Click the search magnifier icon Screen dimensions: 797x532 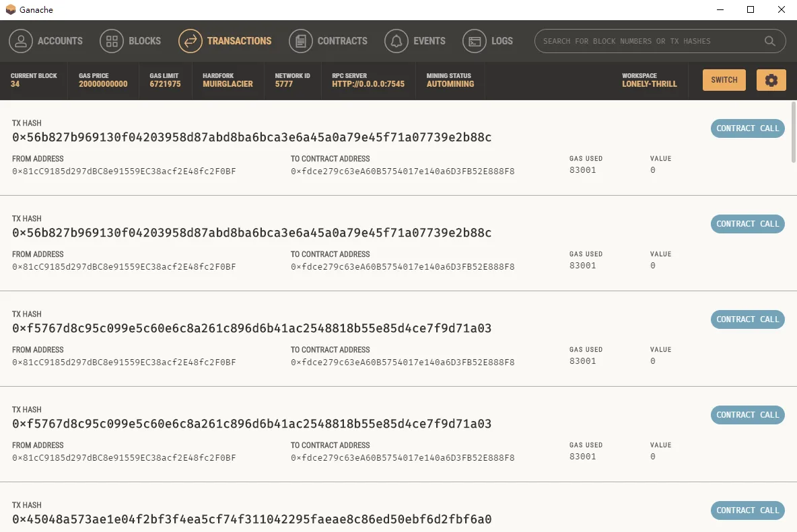click(770, 41)
